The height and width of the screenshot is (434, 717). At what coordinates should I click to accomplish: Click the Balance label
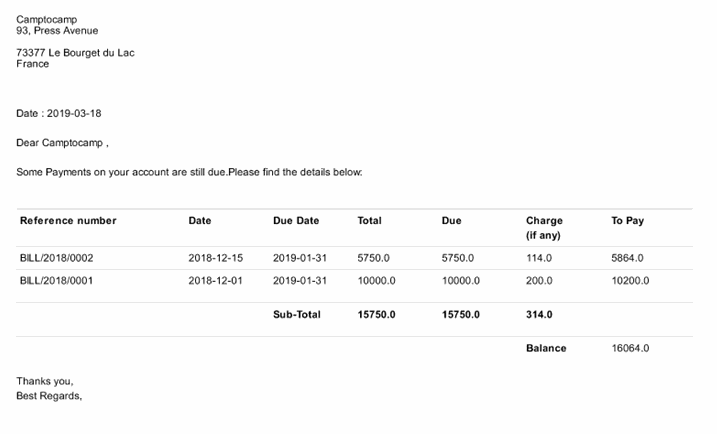[546, 348]
